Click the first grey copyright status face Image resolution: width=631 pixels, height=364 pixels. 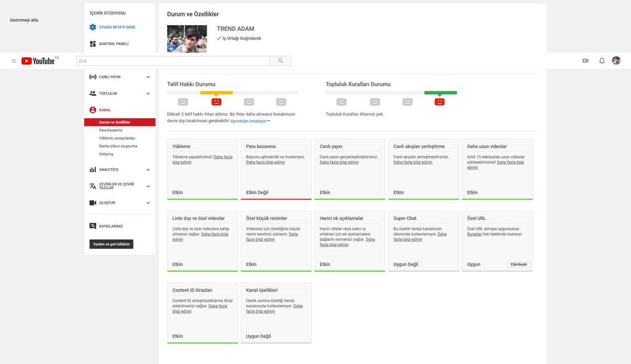pos(183,102)
